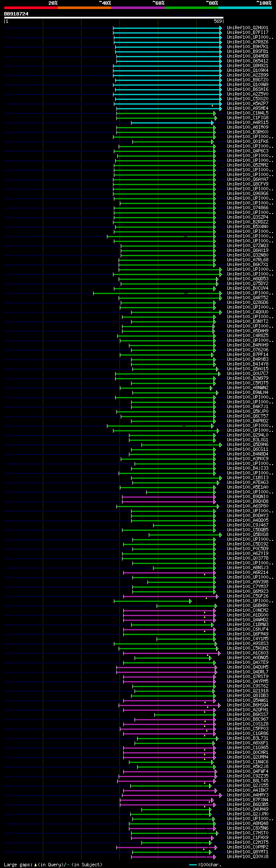The image size is (276, 868).
Task: Click the cyan alignment bar for A5AZP7
Action: click(x=168, y=103)
